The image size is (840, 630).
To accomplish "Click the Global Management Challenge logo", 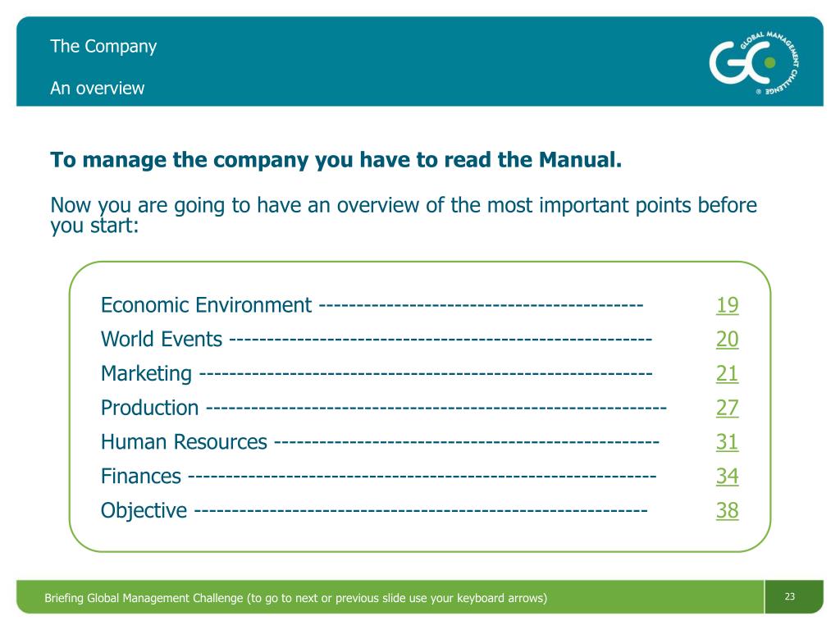I will click(755, 62).
